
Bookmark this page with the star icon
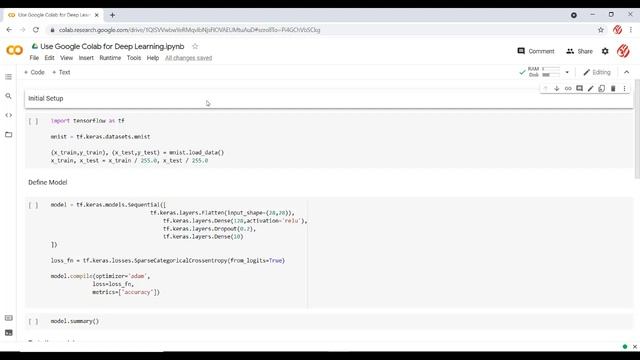click(600, 30)
